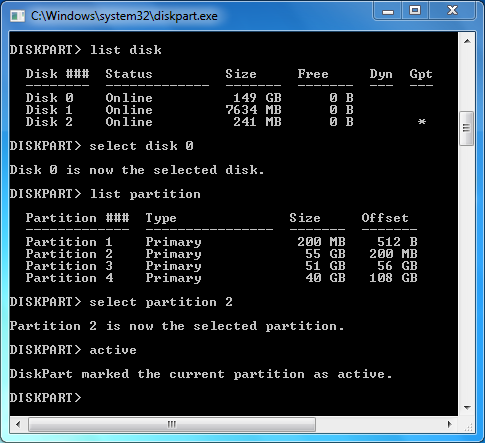Click the empty DISKPART> prompt line

click(45, 398)
